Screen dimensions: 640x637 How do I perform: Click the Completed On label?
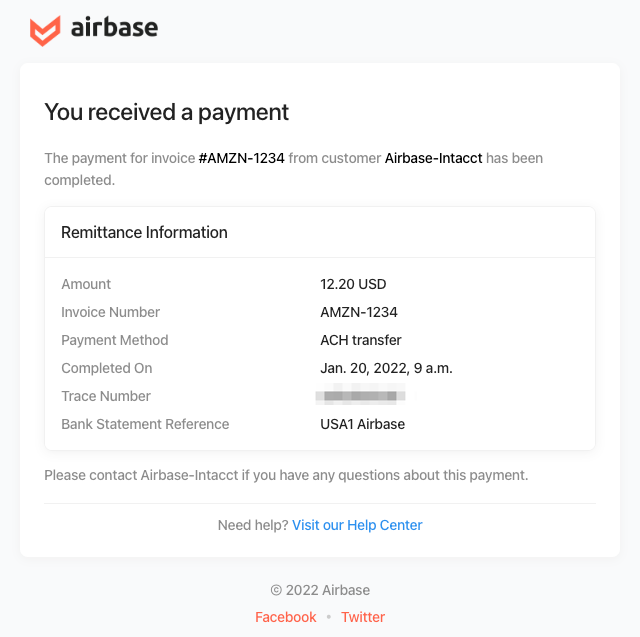click(x=107, y=368)
